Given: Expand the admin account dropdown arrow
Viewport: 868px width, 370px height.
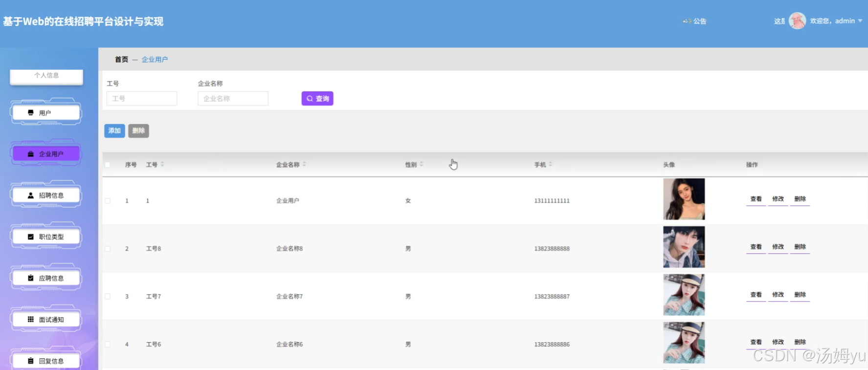Looking at the screenshot, I should pos(860,21).
